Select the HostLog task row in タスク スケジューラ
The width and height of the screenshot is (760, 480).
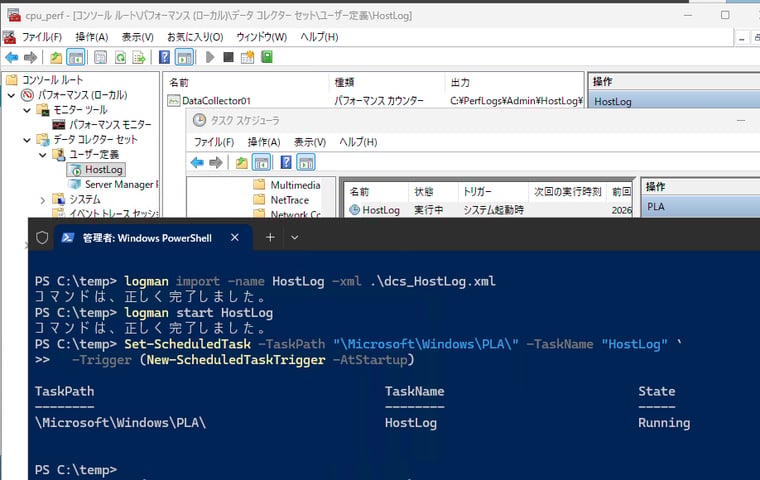click(490, 210)
